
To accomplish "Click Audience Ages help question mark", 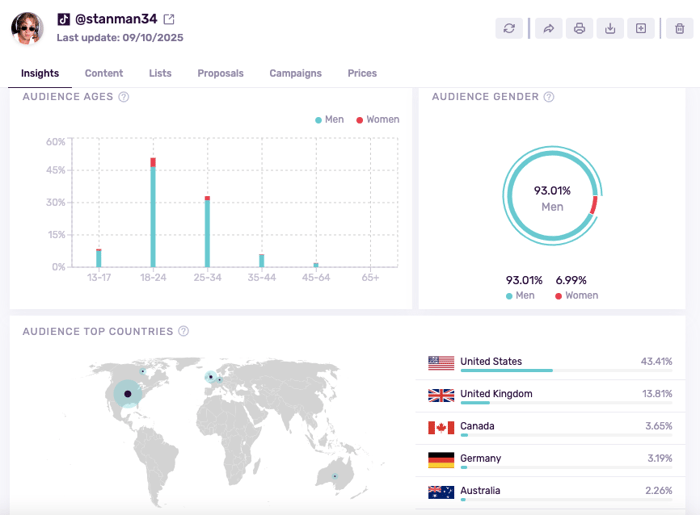I will pos(124,97).
